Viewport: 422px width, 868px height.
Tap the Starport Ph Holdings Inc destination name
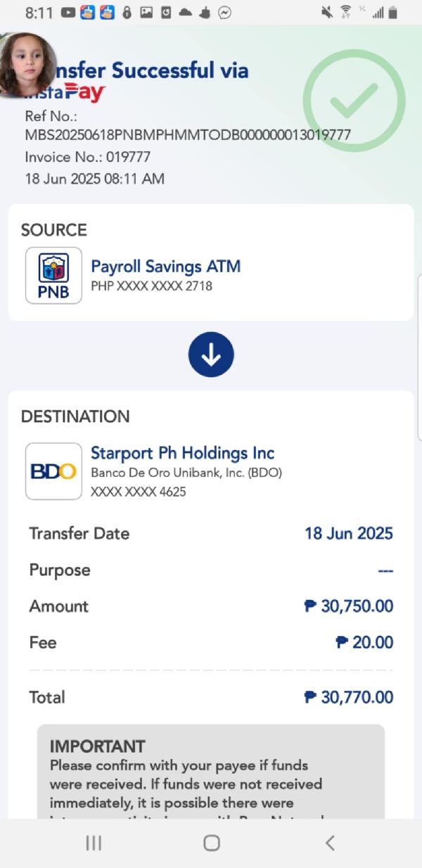click(x=183, y=453)
